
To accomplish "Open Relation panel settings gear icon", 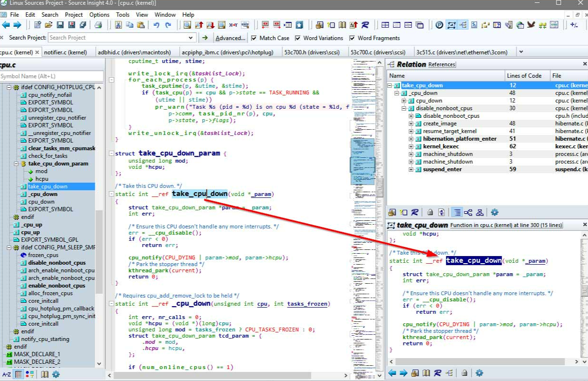I will pyautogui.click(x=495, y=212).
